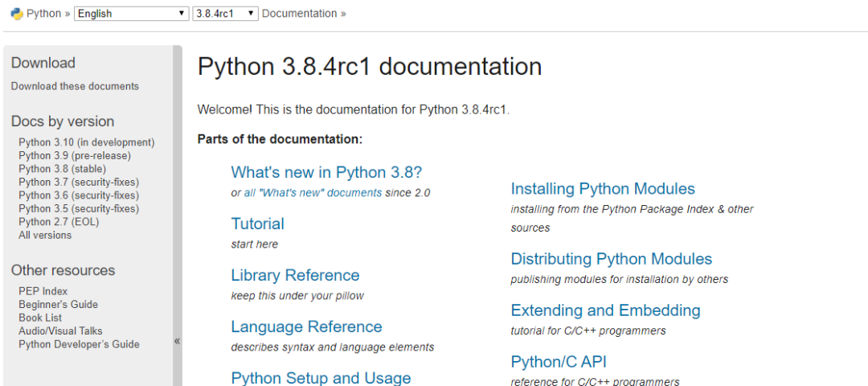
Task: Select Python 2.7 (EOL) docs
Action: [x=59, y=222]
